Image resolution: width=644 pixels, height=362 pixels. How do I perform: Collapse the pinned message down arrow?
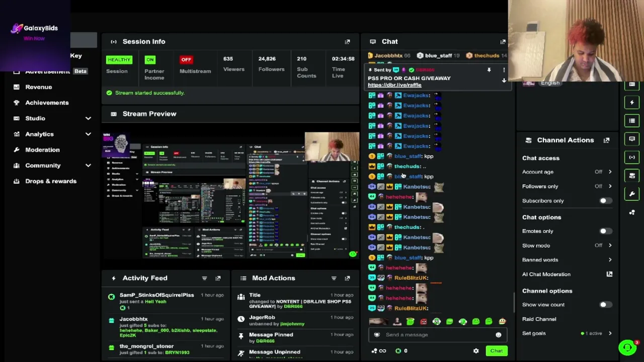click(504, 81)
